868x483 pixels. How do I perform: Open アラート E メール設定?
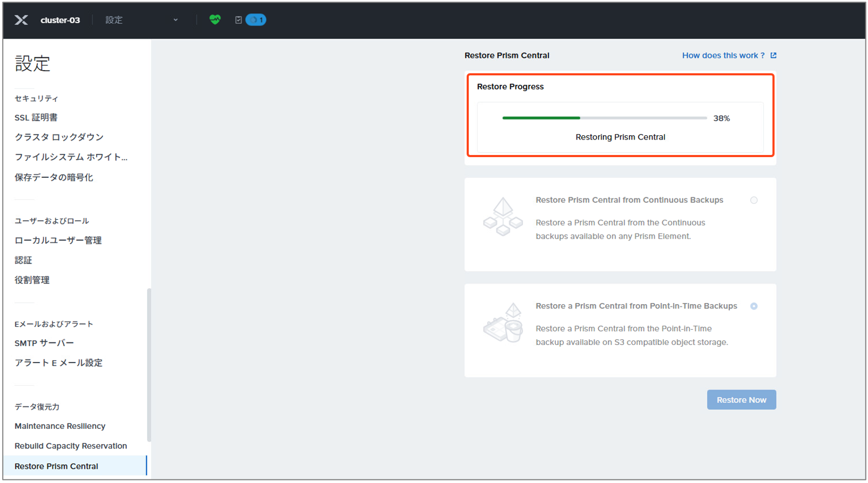(x=58, y=363)
